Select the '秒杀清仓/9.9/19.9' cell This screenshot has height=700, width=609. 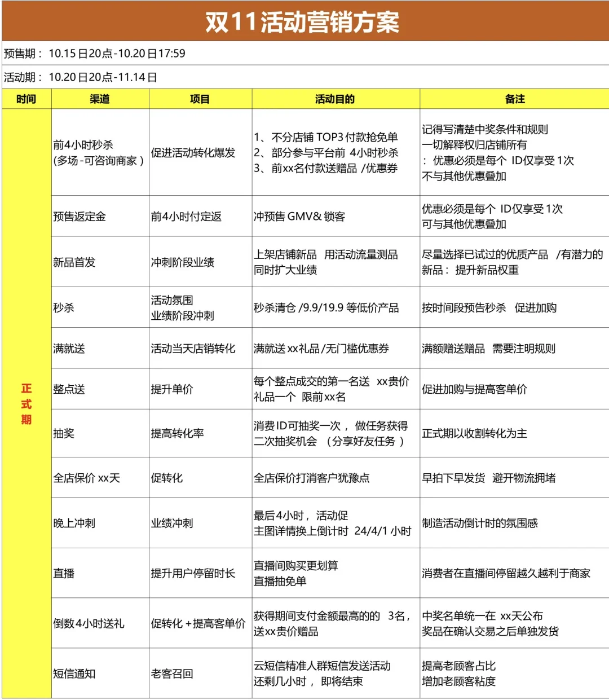[x=336, y=307]
